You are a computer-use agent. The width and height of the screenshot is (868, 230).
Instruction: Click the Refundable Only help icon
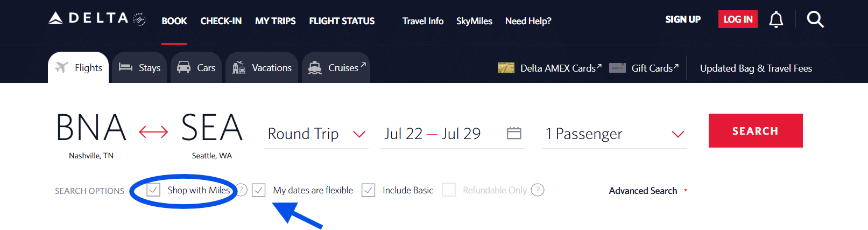[x=538, y=190]
